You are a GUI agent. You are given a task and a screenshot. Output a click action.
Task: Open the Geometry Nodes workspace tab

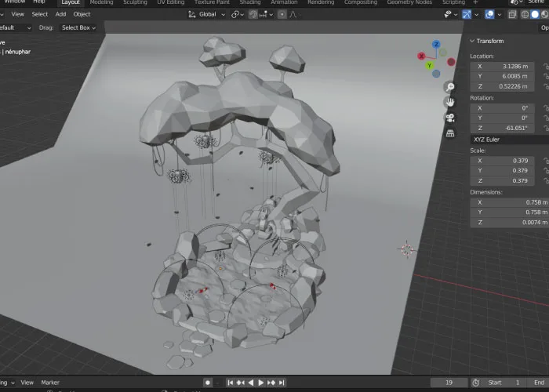409,2
